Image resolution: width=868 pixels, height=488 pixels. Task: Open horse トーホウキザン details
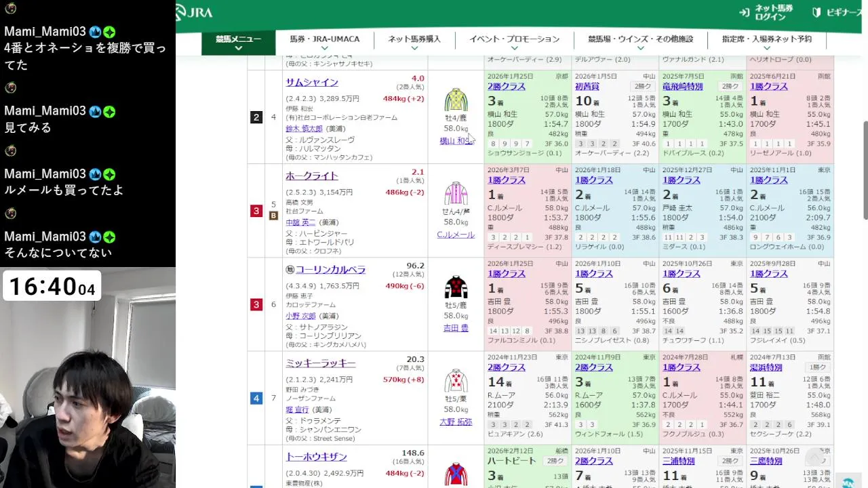tap(316, 456)
